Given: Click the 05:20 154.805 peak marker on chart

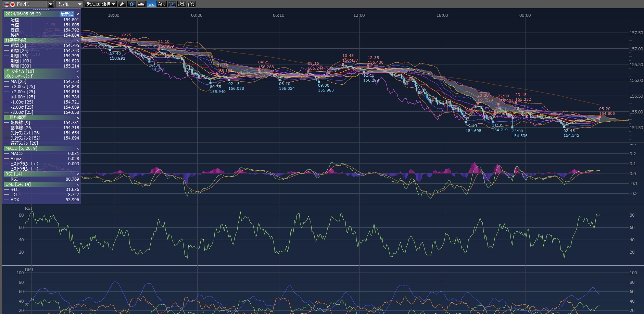Looking at the screenshot, I should pyautogui.click(x=599, y=117).
